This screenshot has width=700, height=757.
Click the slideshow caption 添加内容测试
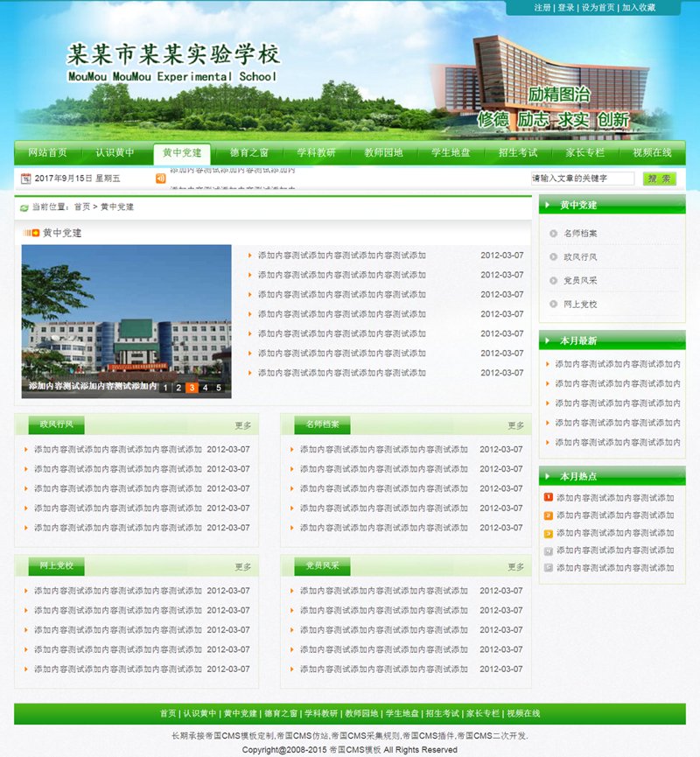[92, 386]
